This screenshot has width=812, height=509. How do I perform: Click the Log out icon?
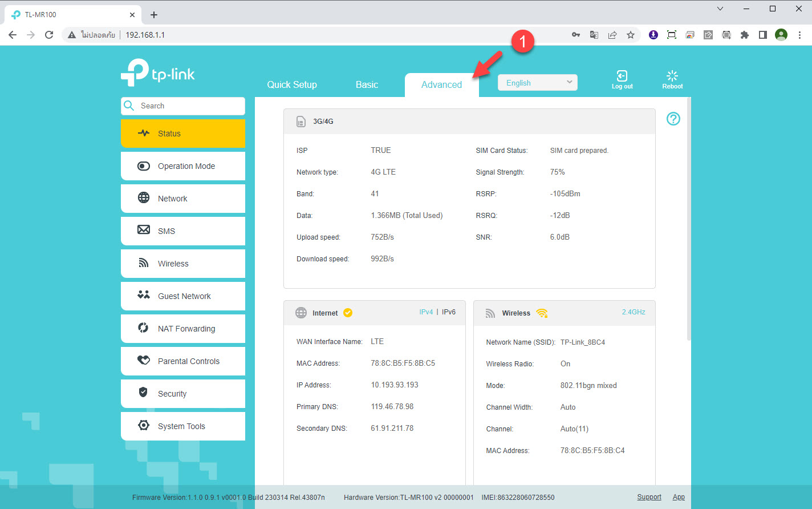622,76
